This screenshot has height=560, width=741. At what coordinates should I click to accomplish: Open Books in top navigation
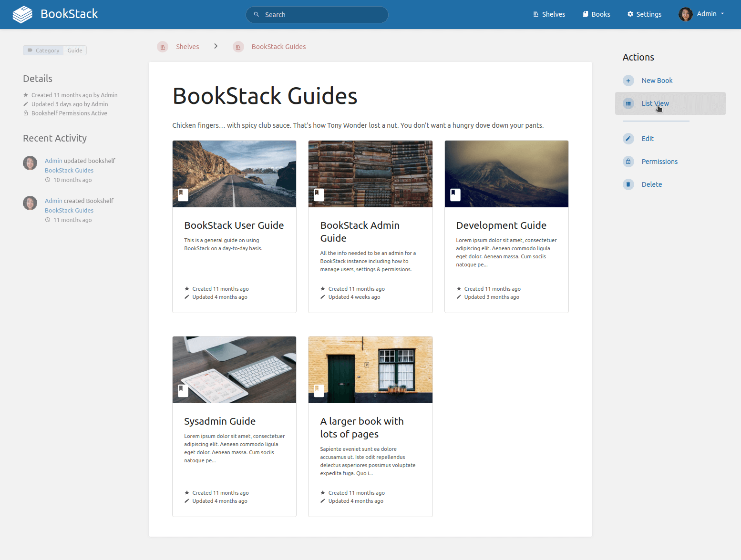597,14
